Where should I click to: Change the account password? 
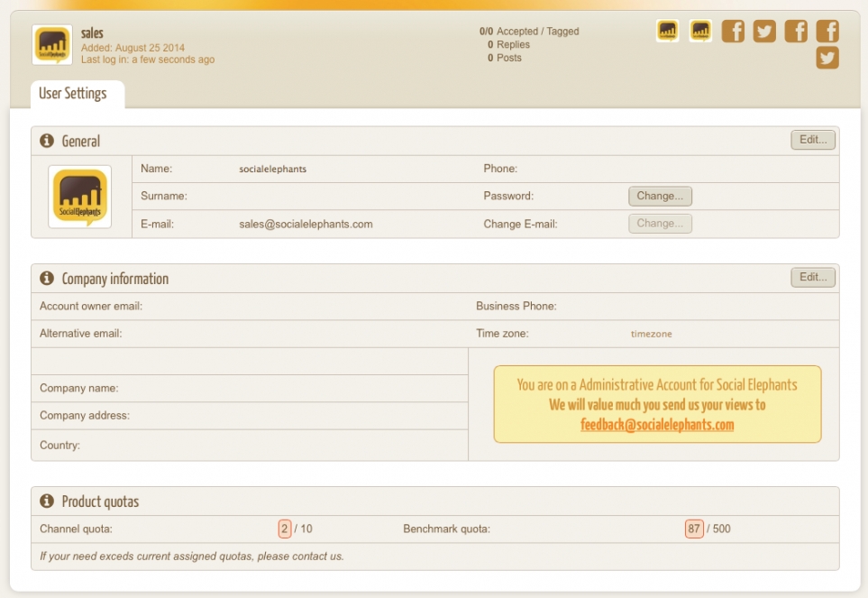660,196
